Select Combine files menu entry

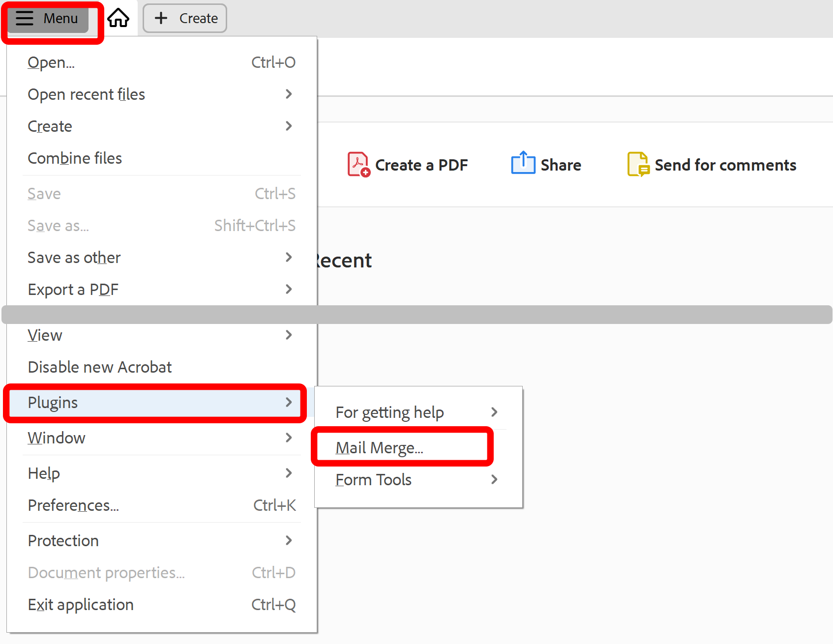162,158
